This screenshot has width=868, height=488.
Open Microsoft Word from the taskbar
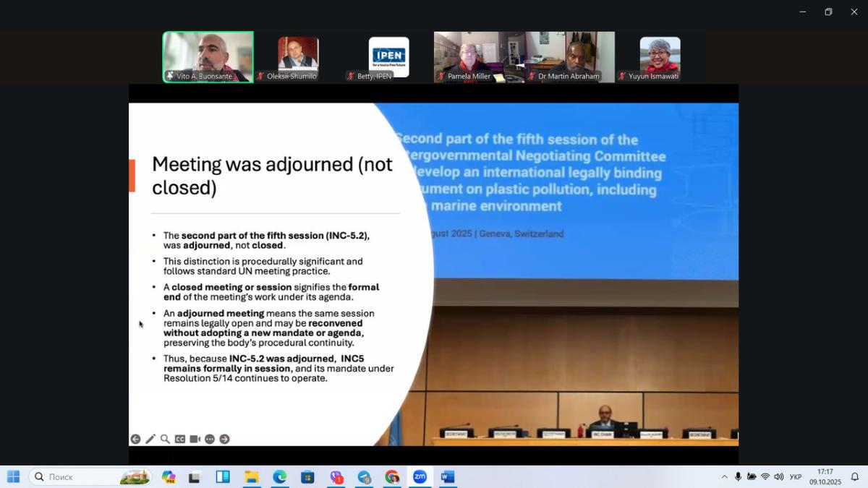coord(448,477)
